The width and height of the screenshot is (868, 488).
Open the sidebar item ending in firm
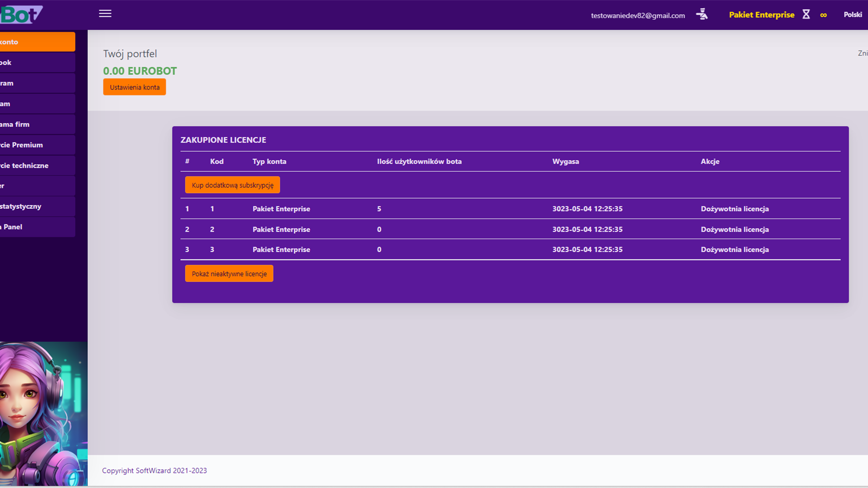tap(37, 124)
